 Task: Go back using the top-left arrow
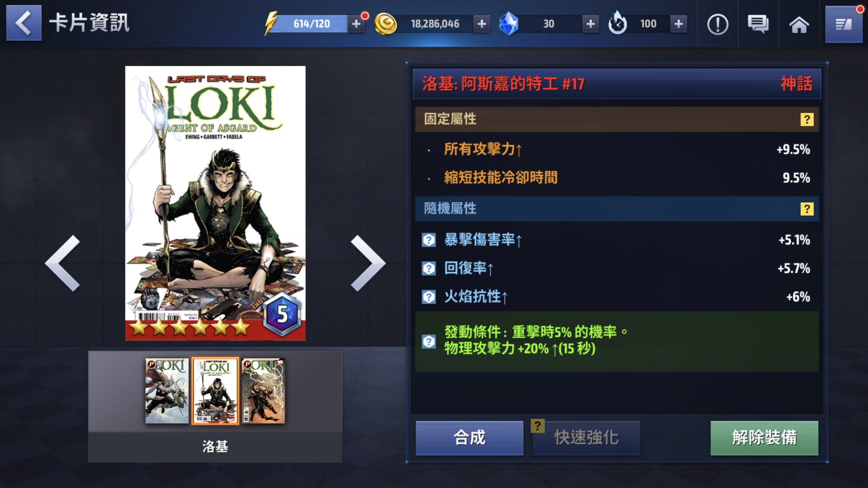coord(24,23)
